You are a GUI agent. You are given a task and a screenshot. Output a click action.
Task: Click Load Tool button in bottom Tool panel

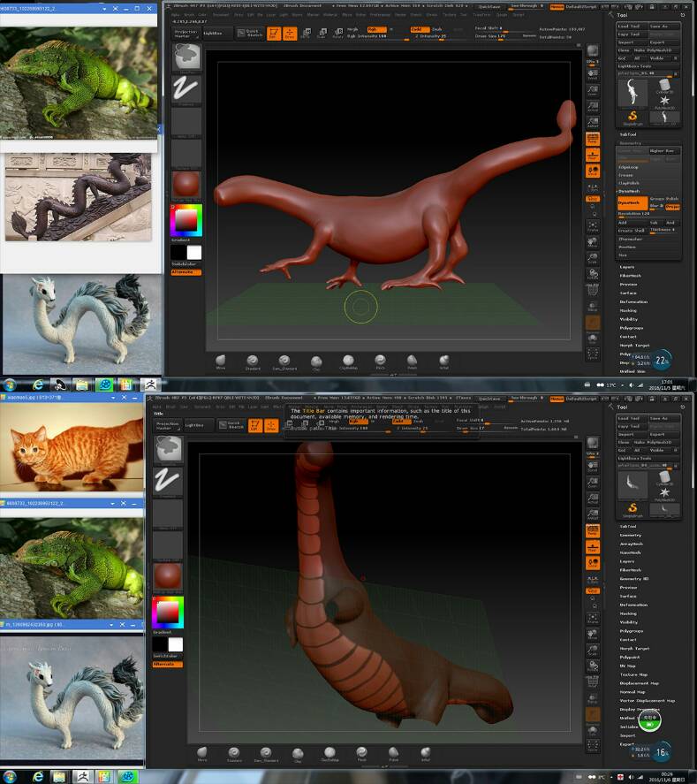pos(630,419)
